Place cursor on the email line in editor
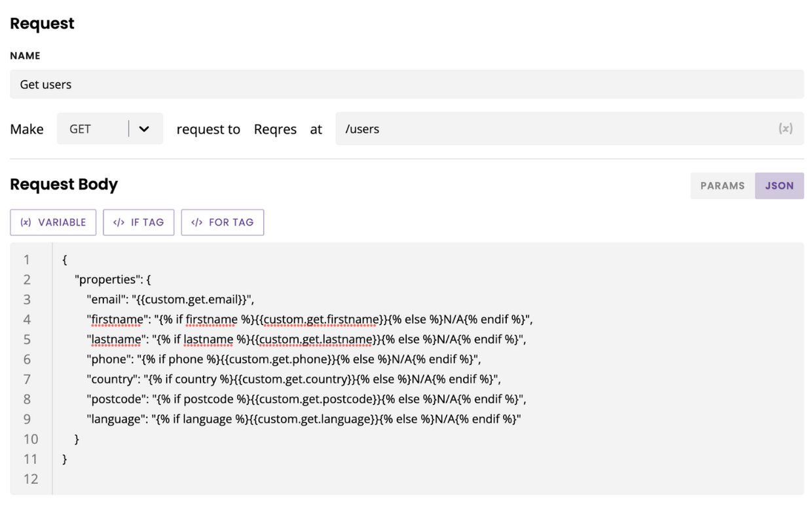 click(x=170, y=300)
